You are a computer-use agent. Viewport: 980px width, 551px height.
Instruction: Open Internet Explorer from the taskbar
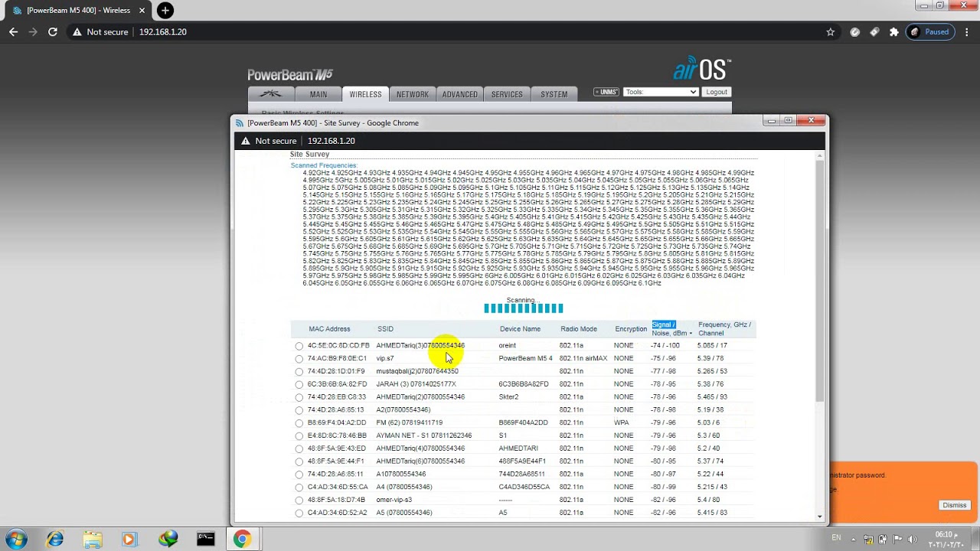[x=54, y=540]
